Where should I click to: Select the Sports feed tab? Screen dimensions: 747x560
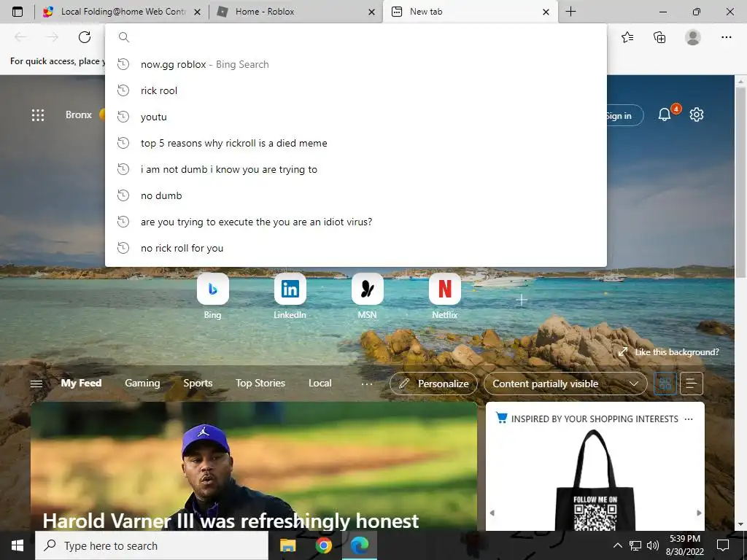tap(198, 384)
